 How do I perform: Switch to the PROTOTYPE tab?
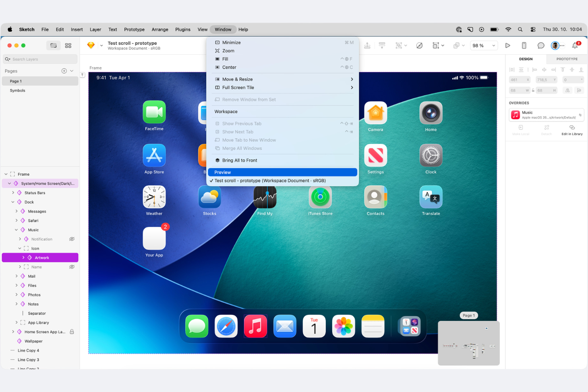567,59
